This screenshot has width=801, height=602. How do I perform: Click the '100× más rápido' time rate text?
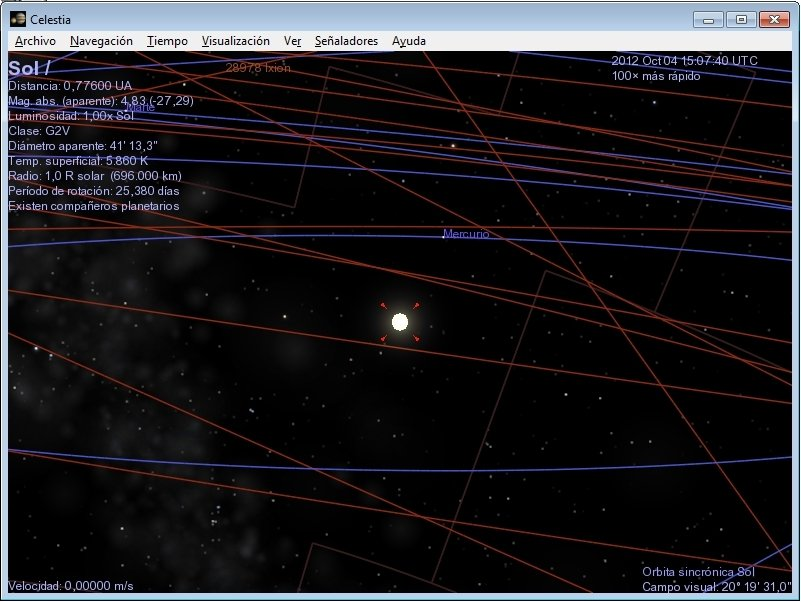click(656, 76)
